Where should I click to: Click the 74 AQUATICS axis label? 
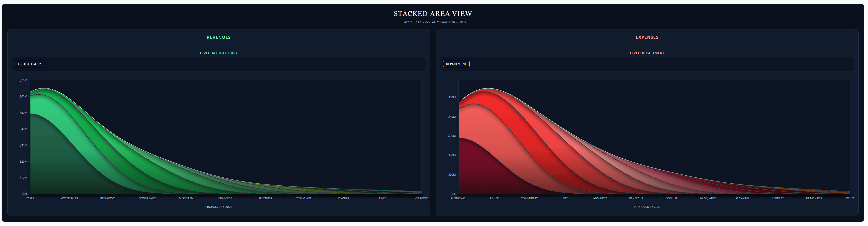pos(708,198)
